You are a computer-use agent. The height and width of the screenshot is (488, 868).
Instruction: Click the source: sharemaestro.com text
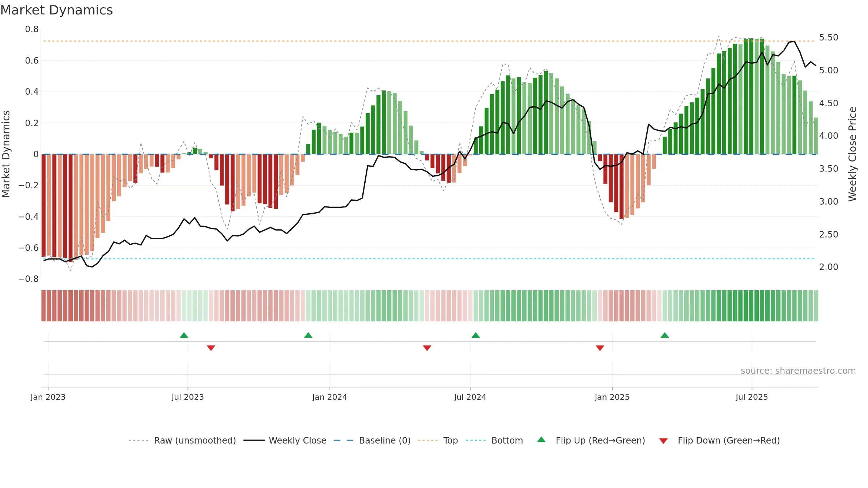[798, 371]
